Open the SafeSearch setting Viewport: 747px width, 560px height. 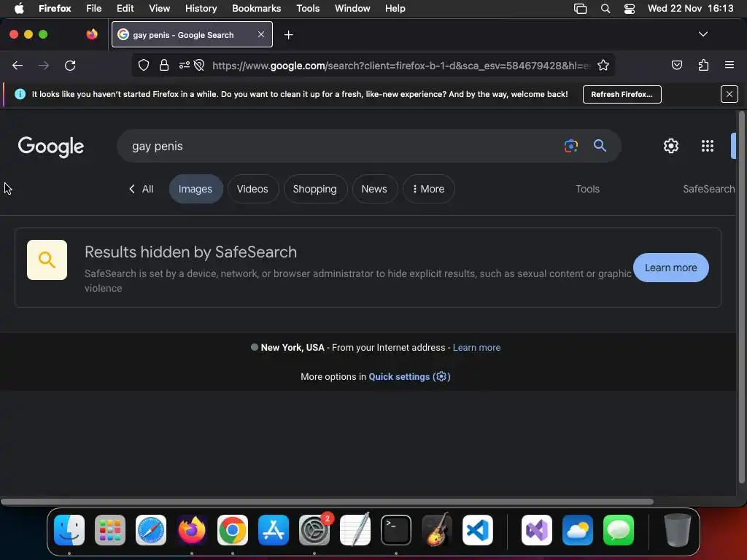708,189
